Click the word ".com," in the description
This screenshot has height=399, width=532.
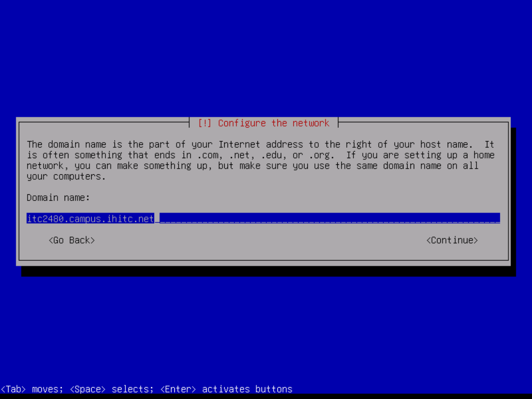tap(210, 155)
